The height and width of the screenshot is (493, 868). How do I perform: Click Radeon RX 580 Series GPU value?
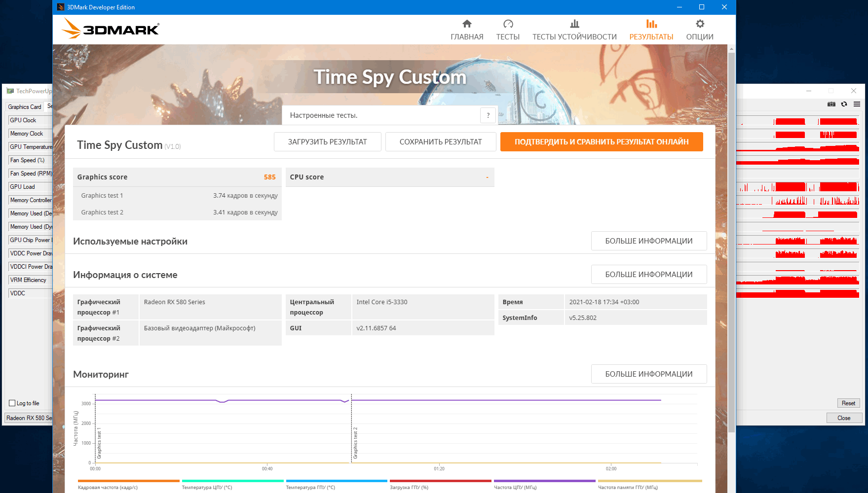click(175, 302)
